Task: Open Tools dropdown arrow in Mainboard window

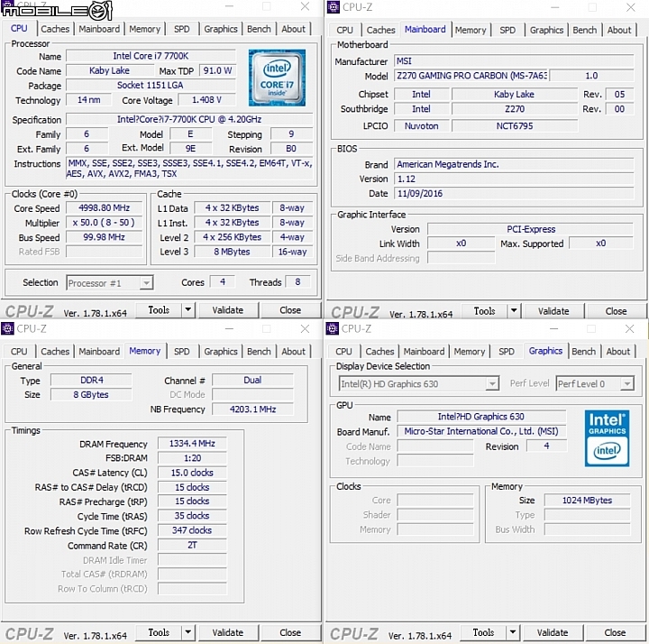Action: [x=514, y=310]
